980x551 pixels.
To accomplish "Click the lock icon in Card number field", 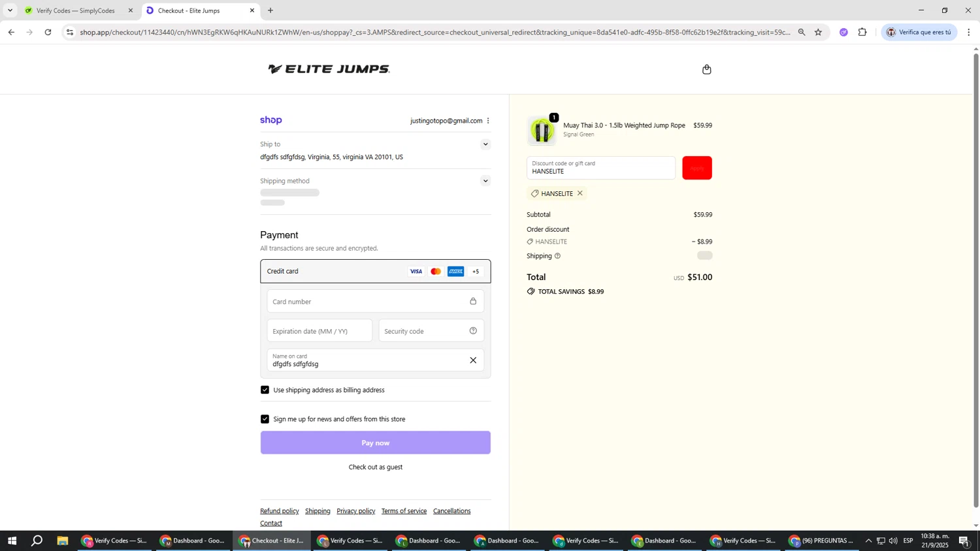I will (473, 301).
